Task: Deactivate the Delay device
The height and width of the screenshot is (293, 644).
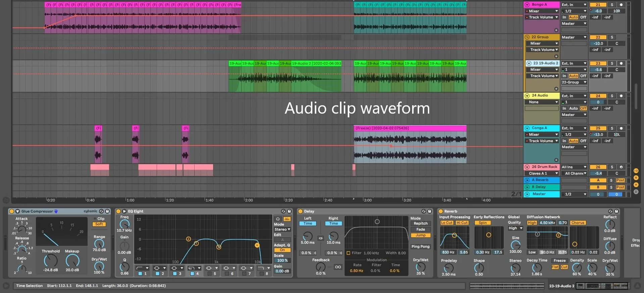Action: (300, 212)
